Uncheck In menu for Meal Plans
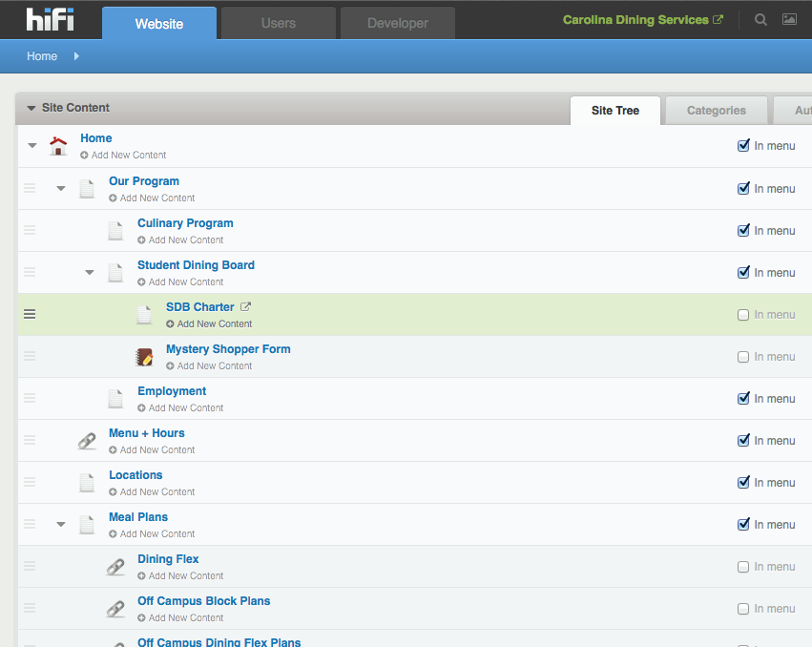 [x=743, y=524]
